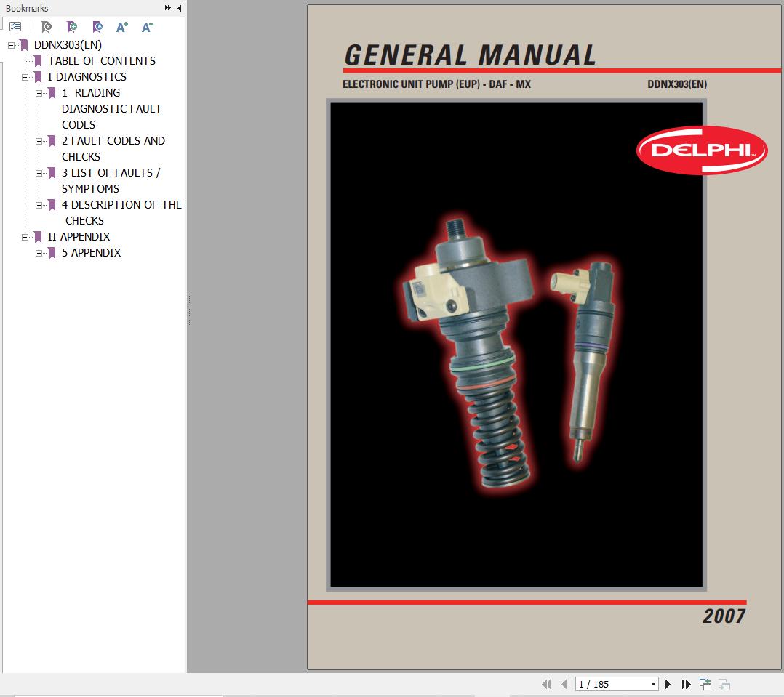Screen dimensions: 784x697
Task: Click inside the page number field
Action: [604, 684]
